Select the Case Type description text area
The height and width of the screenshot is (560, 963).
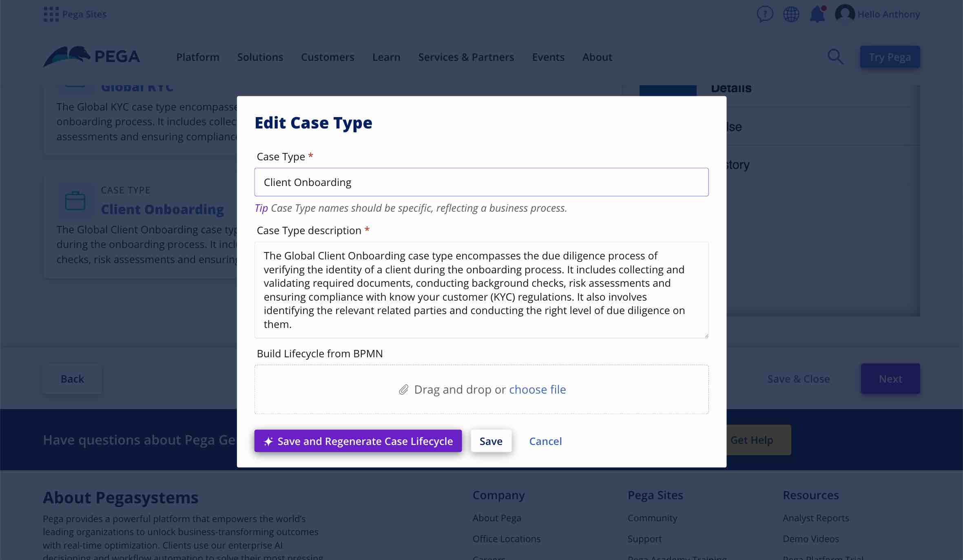[481, 289]
